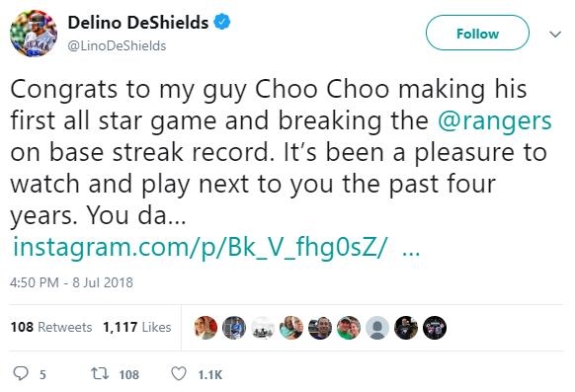Click the 1.1K likes count

click(210, 375)
